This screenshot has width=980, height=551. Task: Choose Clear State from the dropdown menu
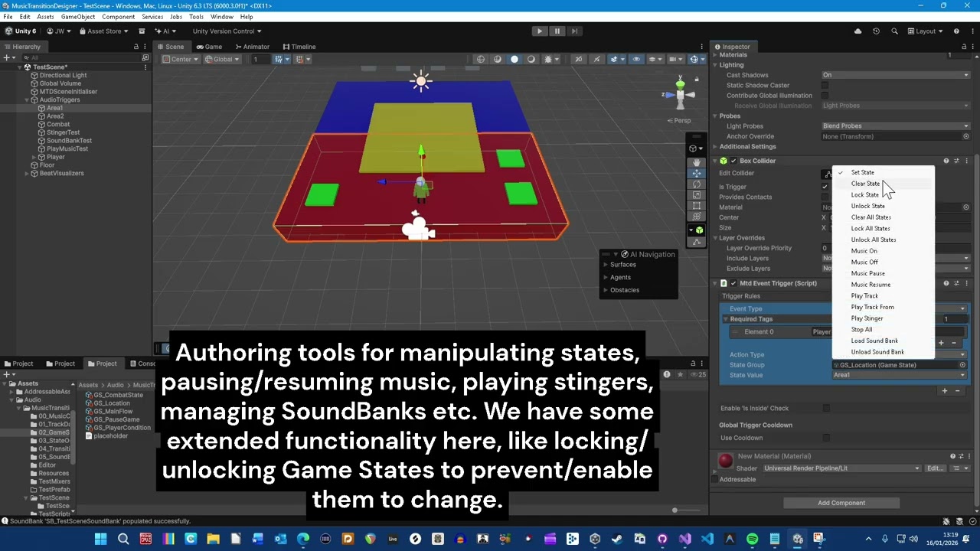884,184
